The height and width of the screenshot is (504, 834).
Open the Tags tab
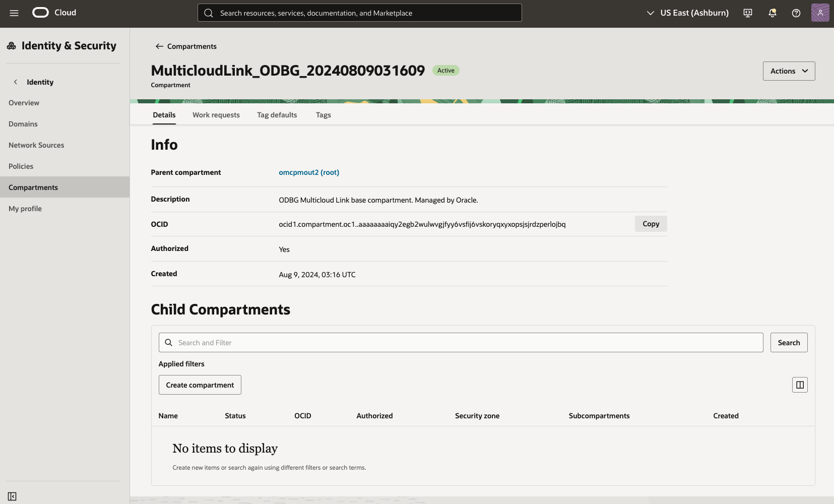coord(323,115)
